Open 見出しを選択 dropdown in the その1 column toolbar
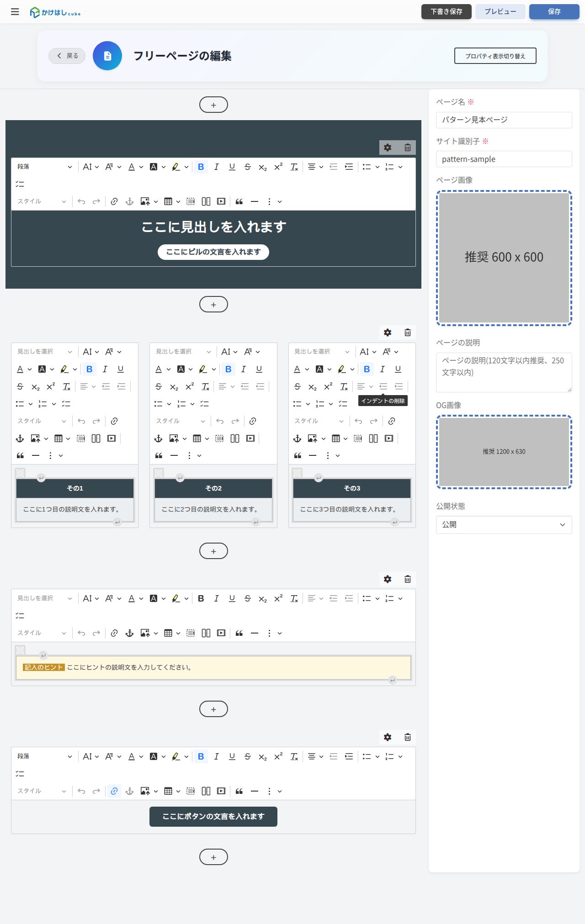The height and width of the screenshot is (924, 585). coord(45,352)
